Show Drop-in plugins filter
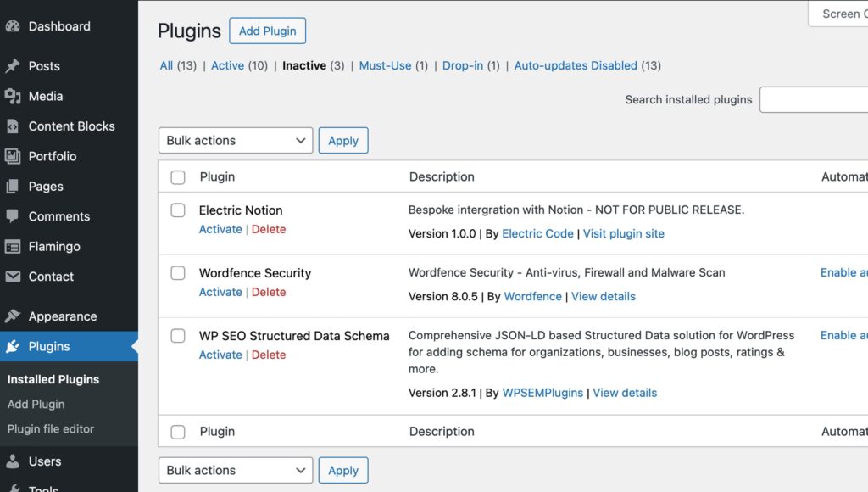Viewport: 868px width, 492px height. [x=463, y=65]
